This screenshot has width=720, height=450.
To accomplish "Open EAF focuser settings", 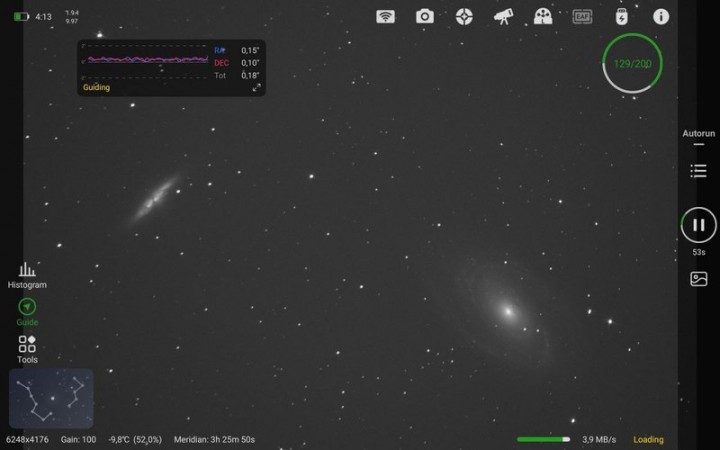I will click(x=582, y=16).
